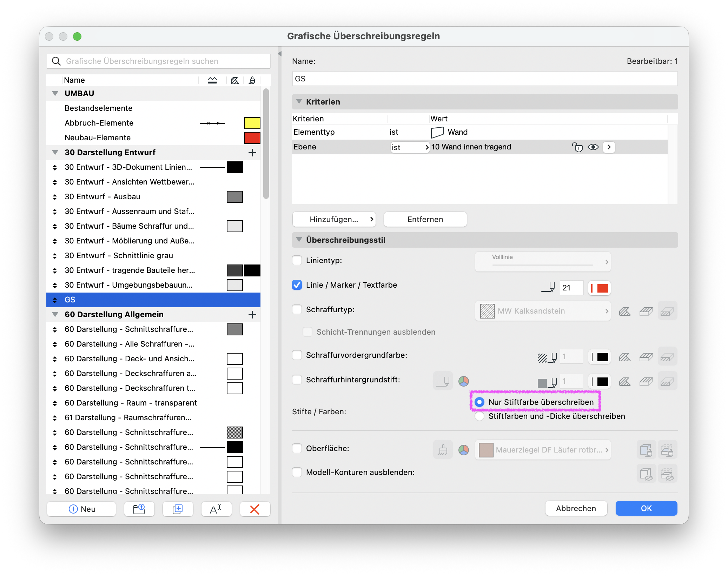Toggle eye visibility icon in Ebene row
Viewport: 728px width, 576px height.
pyautogui.click(x=593, y=147)
